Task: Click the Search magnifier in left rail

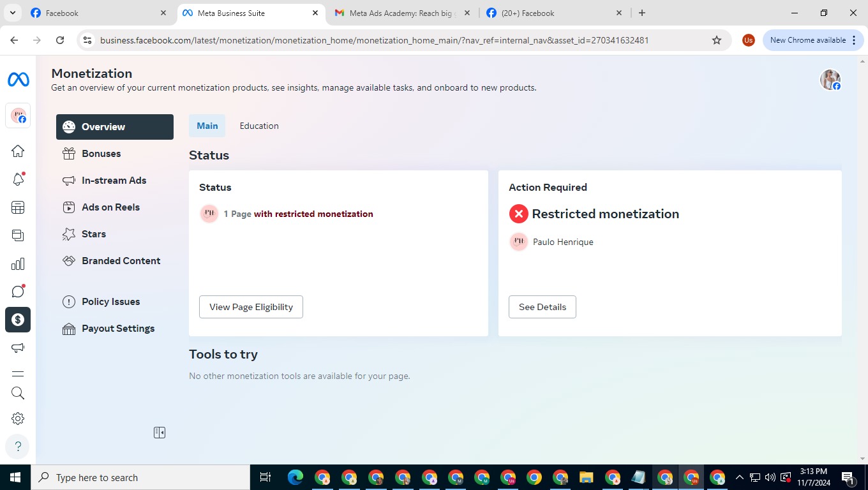Action: point(18,393)
